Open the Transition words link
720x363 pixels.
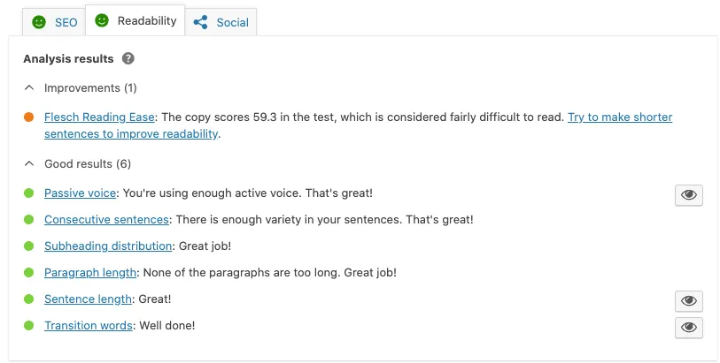[88, 325]
